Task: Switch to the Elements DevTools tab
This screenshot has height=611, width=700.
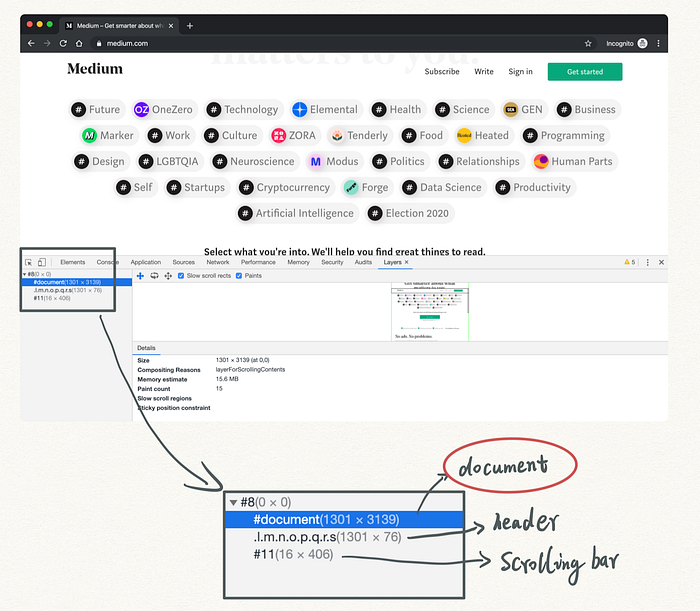Action: coord(72,262)
